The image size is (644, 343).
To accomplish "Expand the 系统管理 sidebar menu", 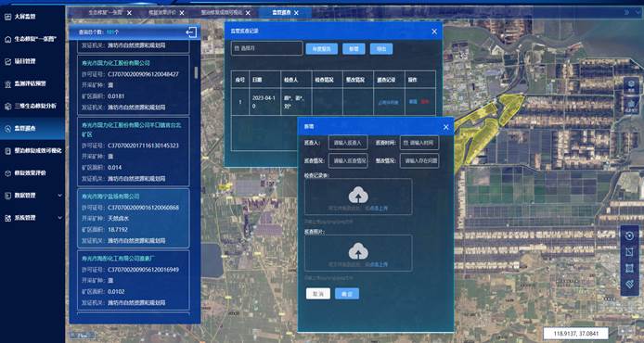I will tap(32, 218).
